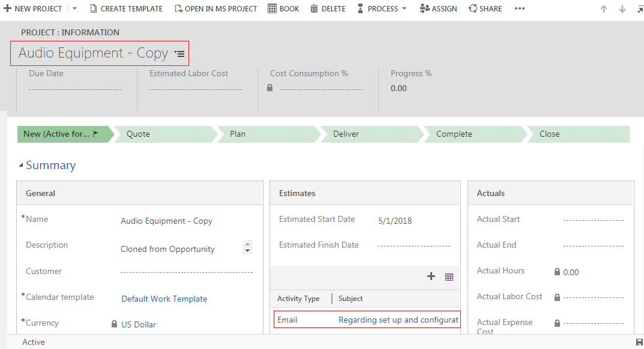Click the empty Customer field
This screenshot has width=644, height=349.
(x=187, y=272)
